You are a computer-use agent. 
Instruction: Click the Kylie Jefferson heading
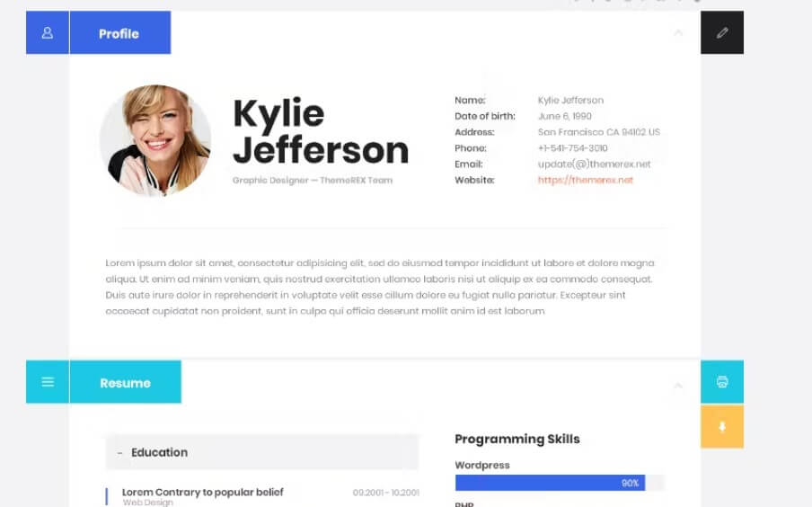tap(321, 131)
